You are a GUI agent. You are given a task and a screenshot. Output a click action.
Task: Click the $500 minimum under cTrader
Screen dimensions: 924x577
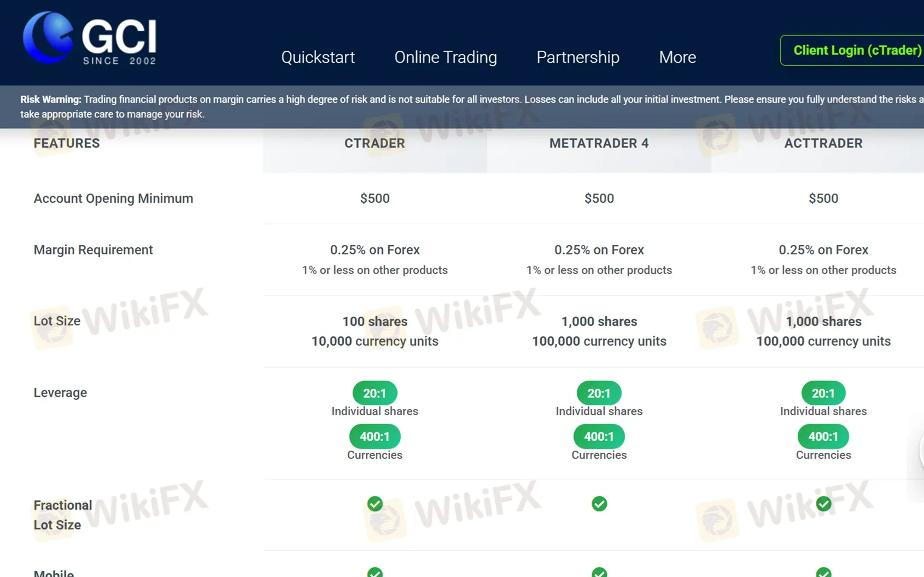(x=375, y=199)
